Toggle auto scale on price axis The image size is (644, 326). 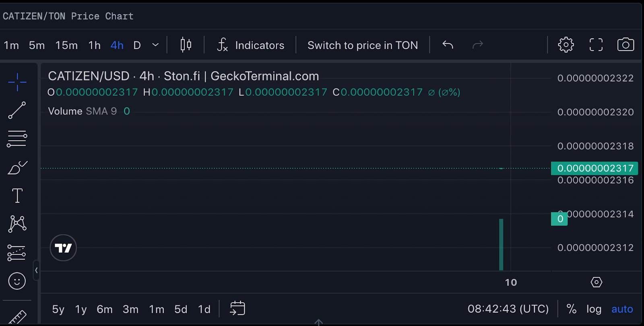(622, 309)
